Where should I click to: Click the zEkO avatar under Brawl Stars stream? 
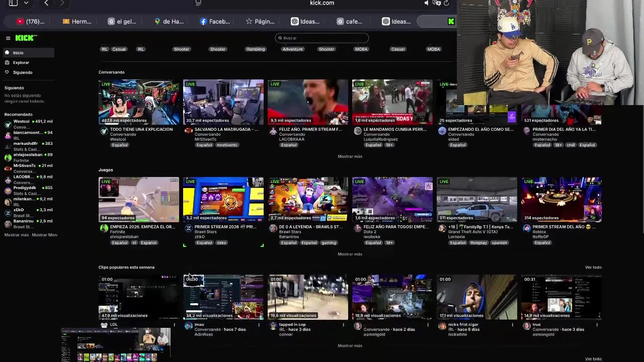189,228
